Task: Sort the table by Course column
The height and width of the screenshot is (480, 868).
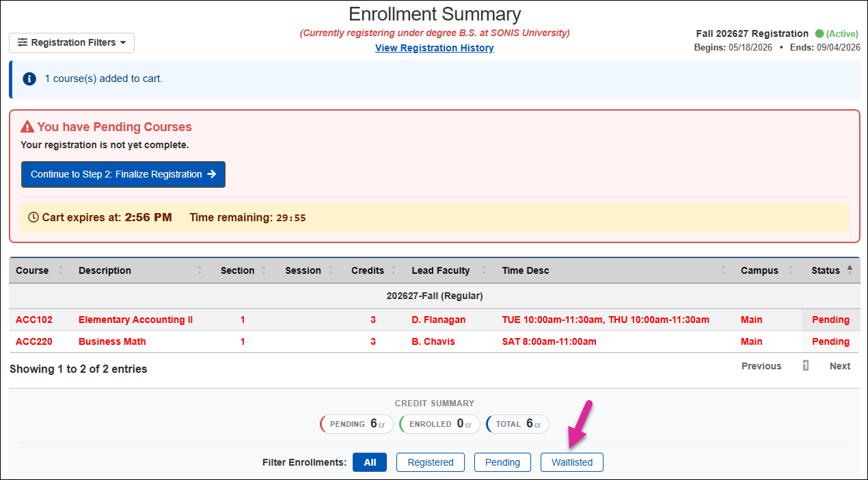Action: [x=40, y=270]
